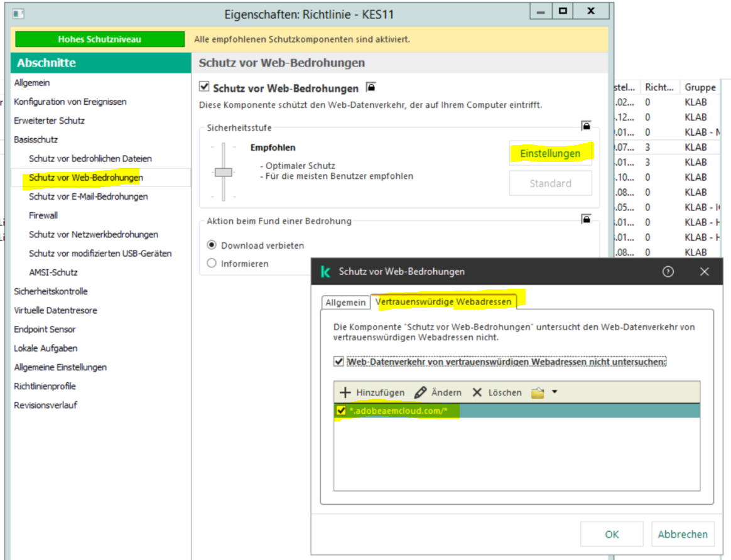Viewport: 731px width, 560px height.
Task: Open the Allgemein section
Action: (31, 82)
